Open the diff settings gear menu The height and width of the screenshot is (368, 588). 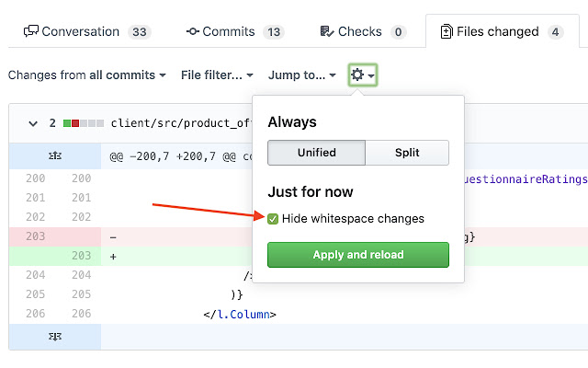(362, 75)
